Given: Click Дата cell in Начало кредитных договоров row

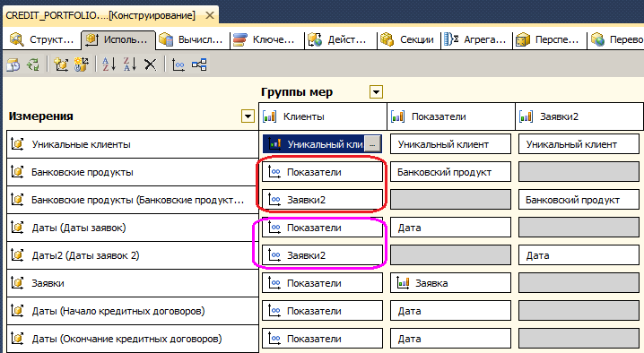Looking at the screenshot, I should 450,311.
